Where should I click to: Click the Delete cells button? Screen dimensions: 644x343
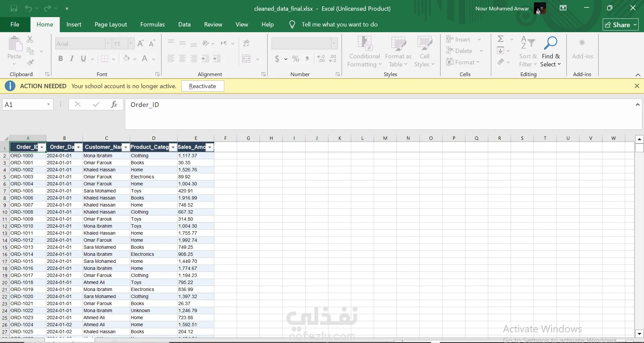coord(464,51)
